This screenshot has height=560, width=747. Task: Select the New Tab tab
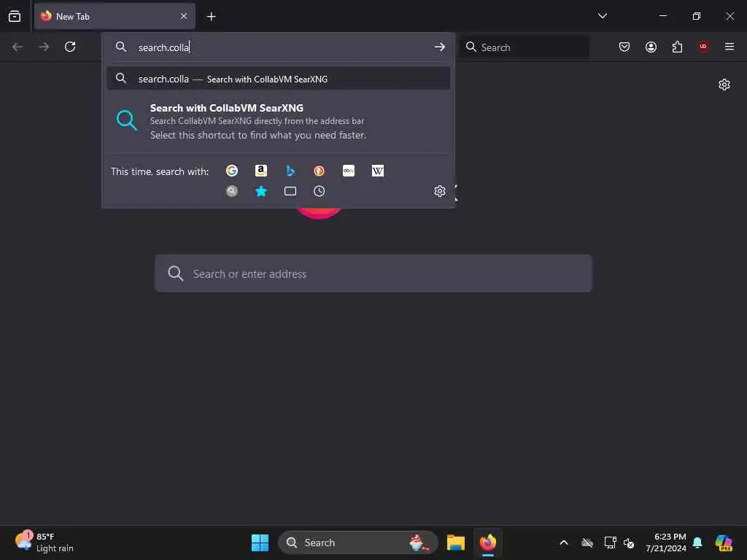click(x=115, y=17)
